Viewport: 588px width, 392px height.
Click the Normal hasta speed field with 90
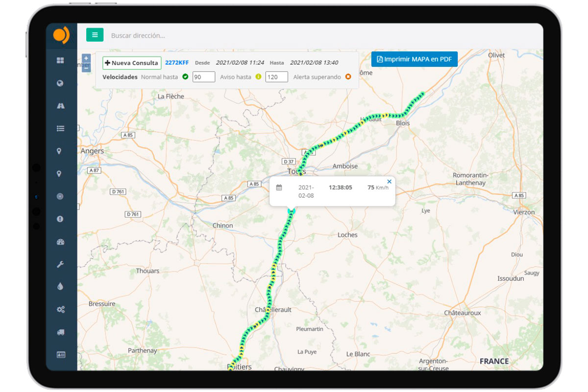(203, 77)
